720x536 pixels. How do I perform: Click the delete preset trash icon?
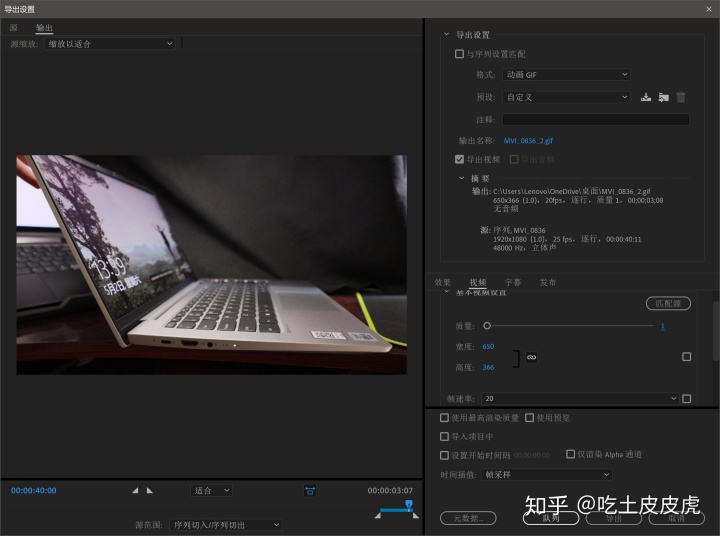pos(681,97)
